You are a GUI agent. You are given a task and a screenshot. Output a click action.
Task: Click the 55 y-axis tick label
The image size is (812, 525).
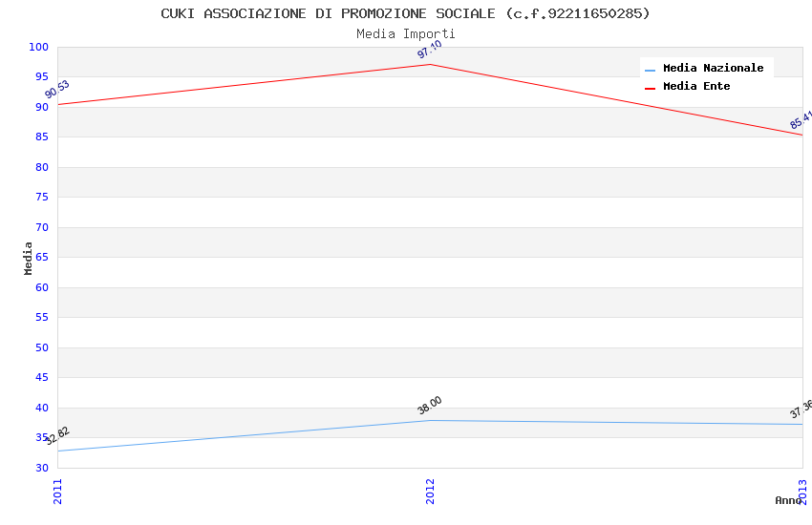(x=41, y=317)
